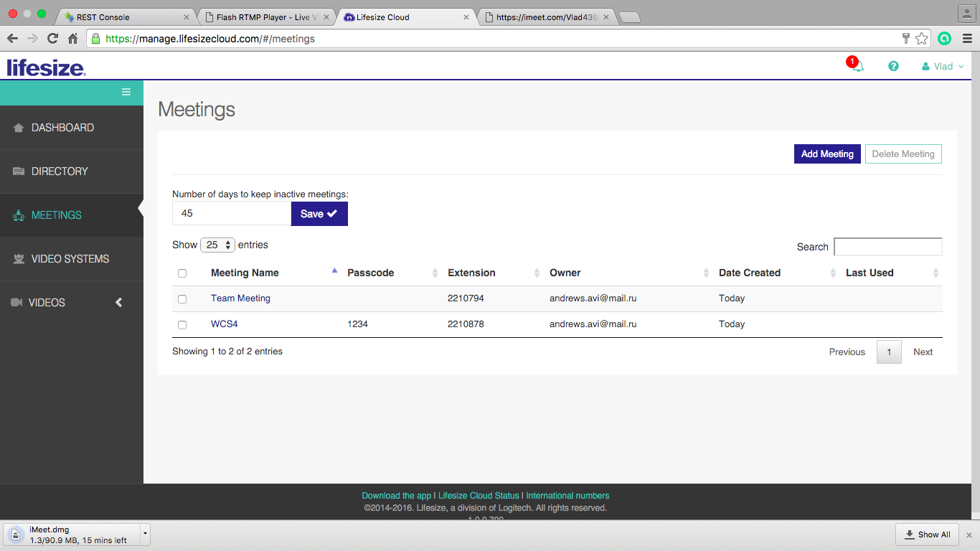Open Videos section in sidebar
This screenshot has width=980, height=551.
[x=72, y=303]
